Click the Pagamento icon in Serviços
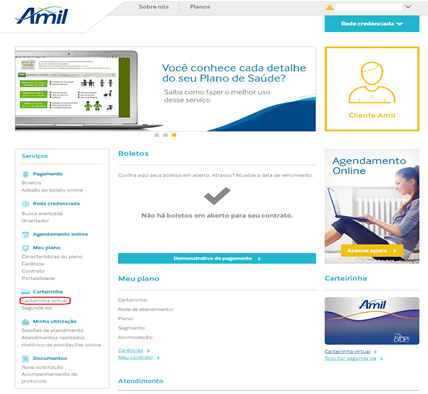428x394 pixels. 25,174
